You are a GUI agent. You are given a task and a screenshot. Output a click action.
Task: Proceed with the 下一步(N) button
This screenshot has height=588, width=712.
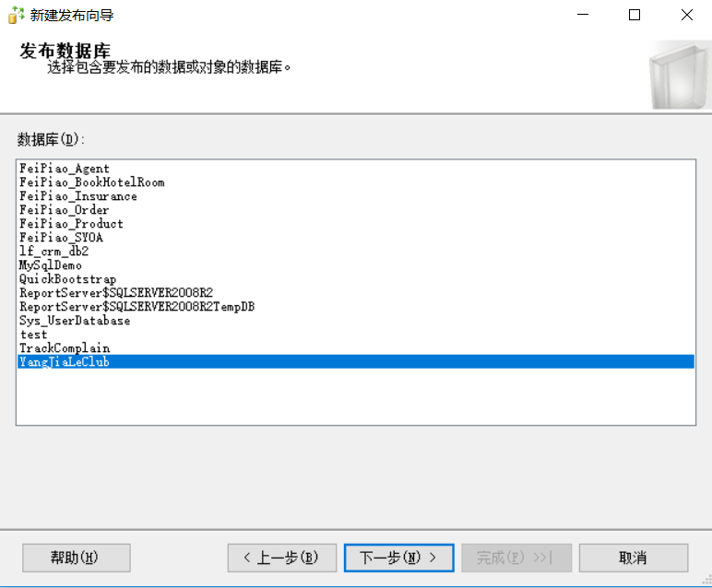point(398,558)
